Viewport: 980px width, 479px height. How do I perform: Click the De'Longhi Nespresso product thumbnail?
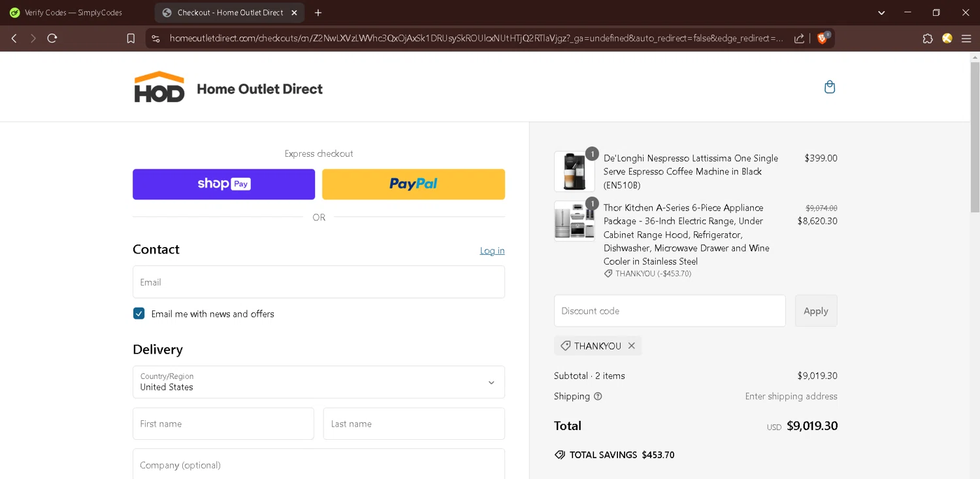click(x=574, y=171)
